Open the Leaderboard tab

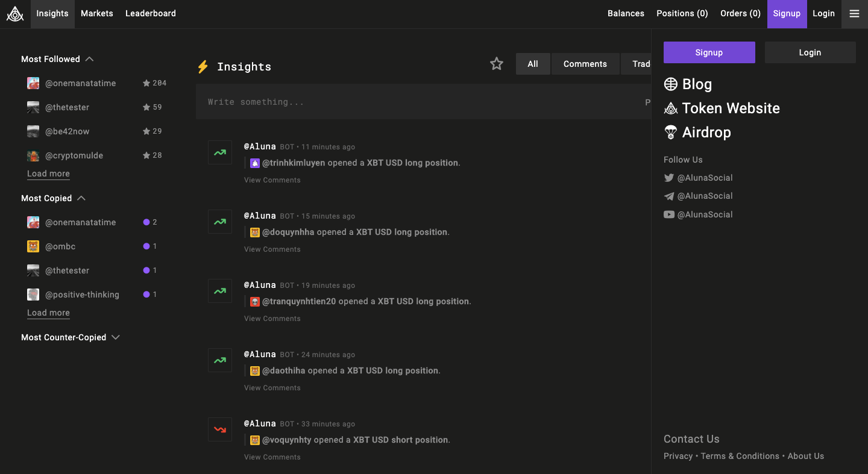tap(151, 14)
